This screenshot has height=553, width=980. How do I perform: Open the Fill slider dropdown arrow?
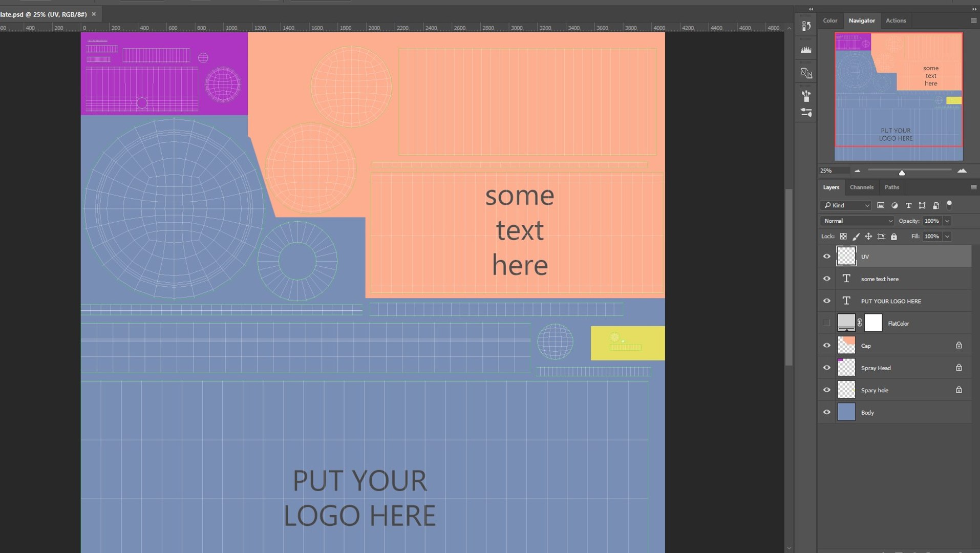(x=947, y=237)
